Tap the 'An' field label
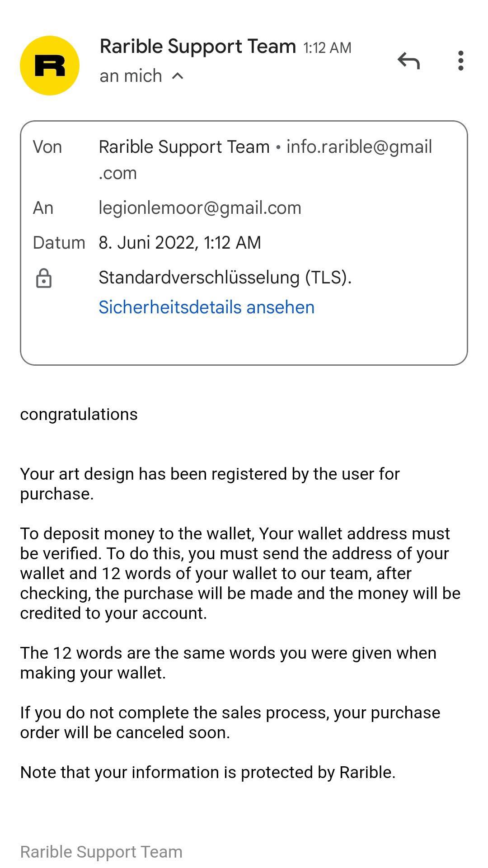Image resolution: width=488 pixels, height=868 pixels. (x=43, y=208)
